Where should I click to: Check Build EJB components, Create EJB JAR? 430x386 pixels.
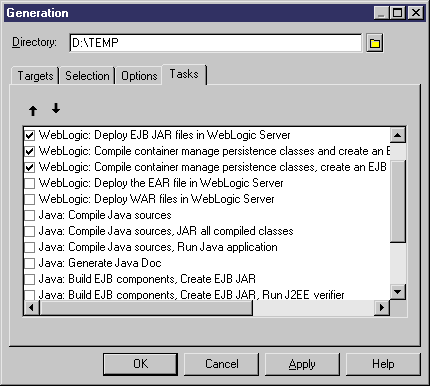click(30, 279)
